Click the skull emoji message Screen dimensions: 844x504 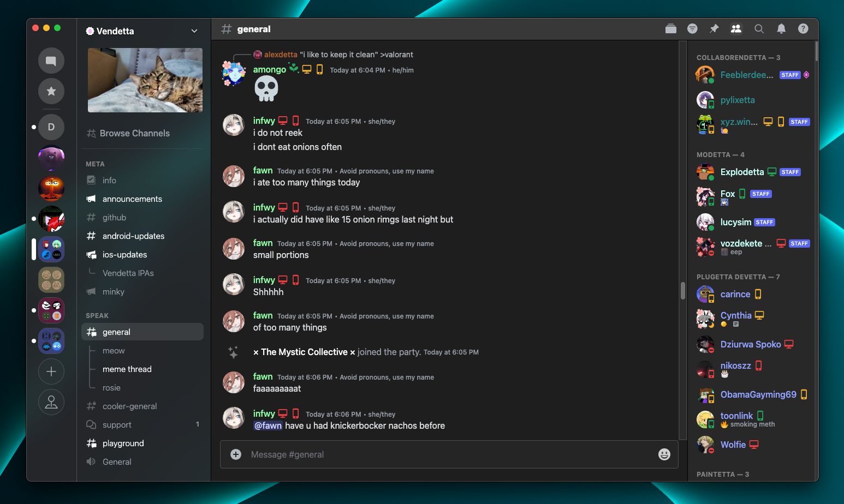point(266,88)
